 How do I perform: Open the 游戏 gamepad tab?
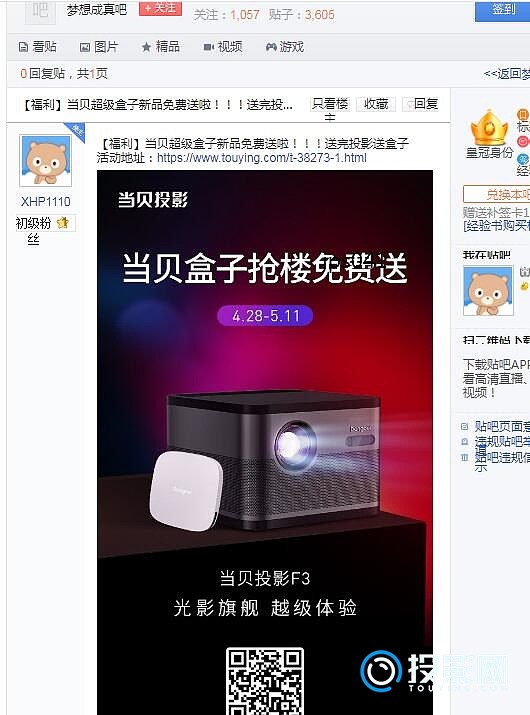coord(285,47)
